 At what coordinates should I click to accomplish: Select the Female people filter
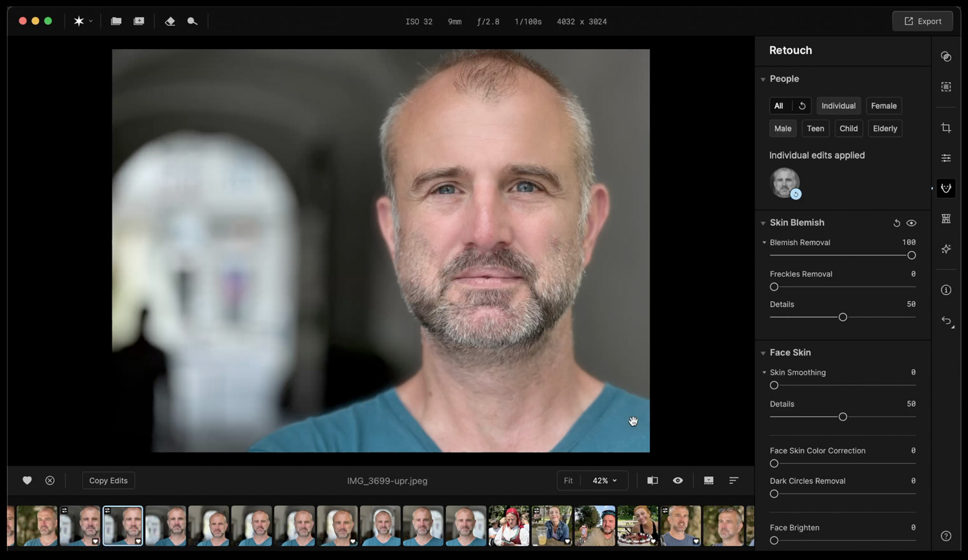coord(883,106)
